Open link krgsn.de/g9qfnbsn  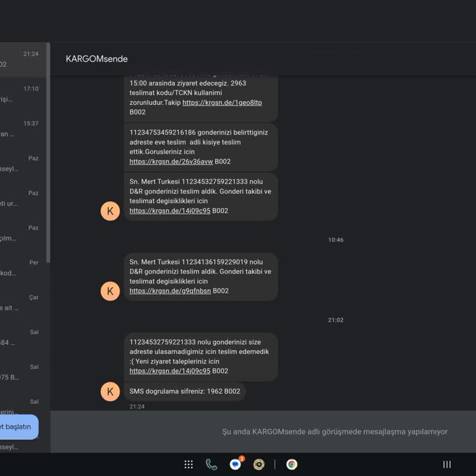(x=170, y=291)
